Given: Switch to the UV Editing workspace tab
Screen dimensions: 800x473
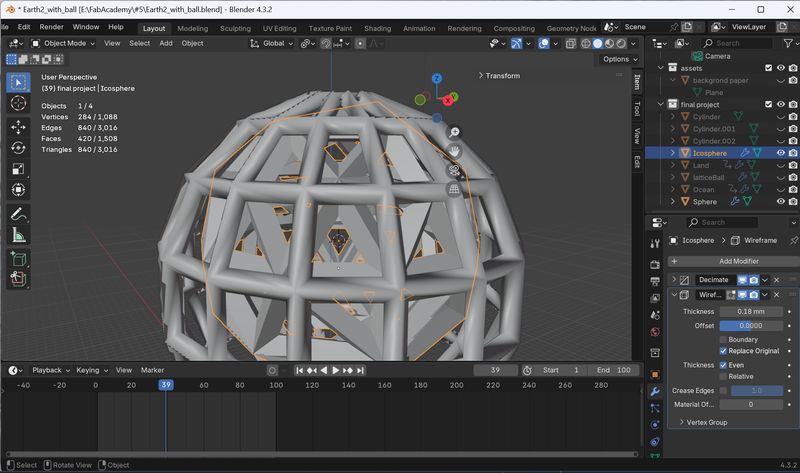Looking at the screenshot, I should tap(280, 29).
